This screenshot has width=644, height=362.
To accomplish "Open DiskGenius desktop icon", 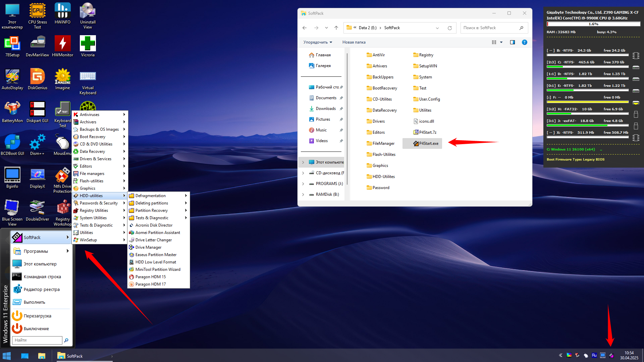I will point(37,79).
